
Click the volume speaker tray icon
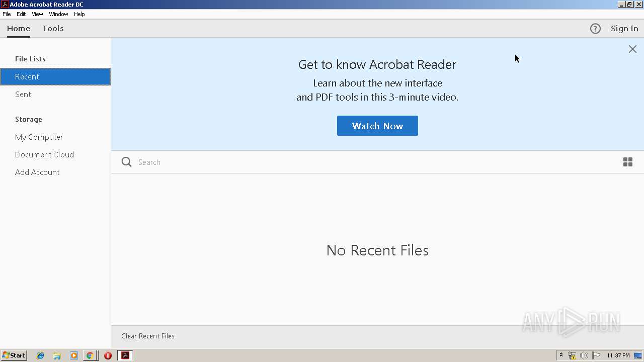(x=584, y=355)
